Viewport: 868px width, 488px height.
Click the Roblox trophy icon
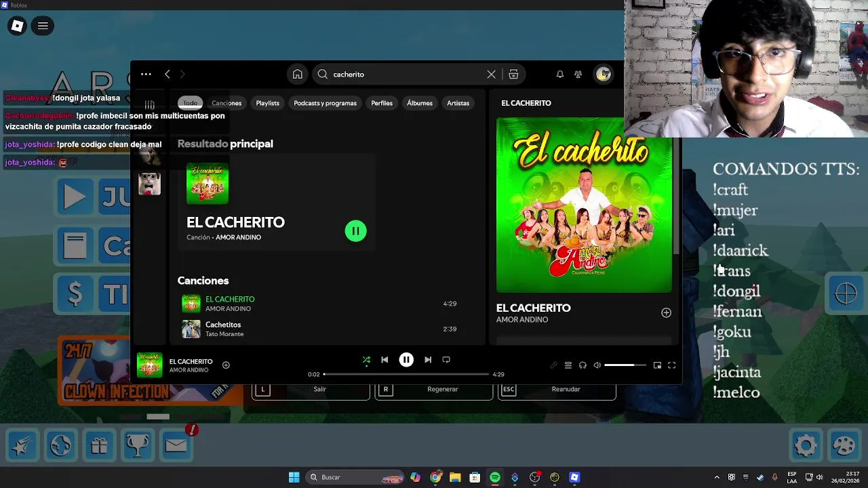138,445
